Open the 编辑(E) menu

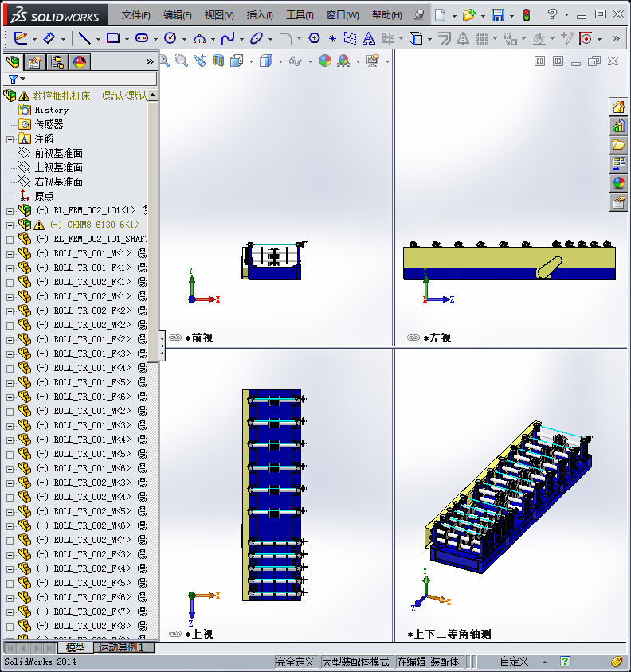[177, 15]
